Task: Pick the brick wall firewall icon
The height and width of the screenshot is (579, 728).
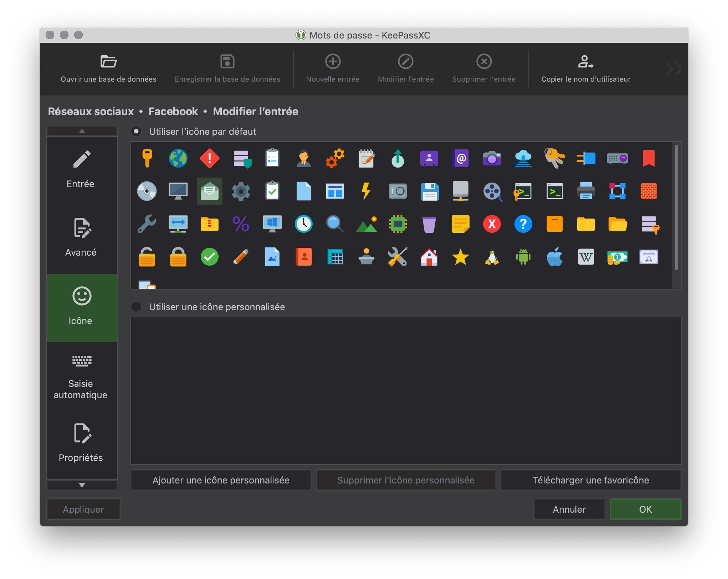Action: pyautogui.click(x=649, y=191)
